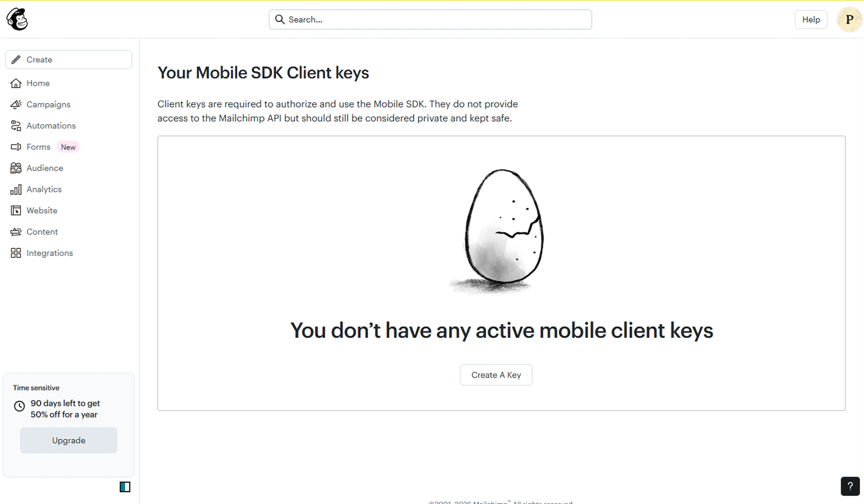Click the 'Time sensitive' label
The width and height of the screenshot is (864, 504).
(x=36, y=388)
